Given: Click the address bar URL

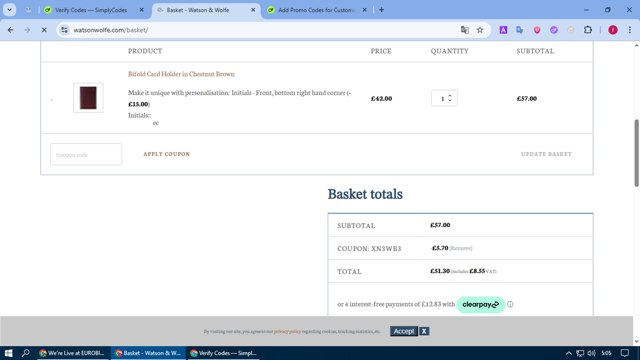Looking at the screenshot, I should (x=111, y=30).
